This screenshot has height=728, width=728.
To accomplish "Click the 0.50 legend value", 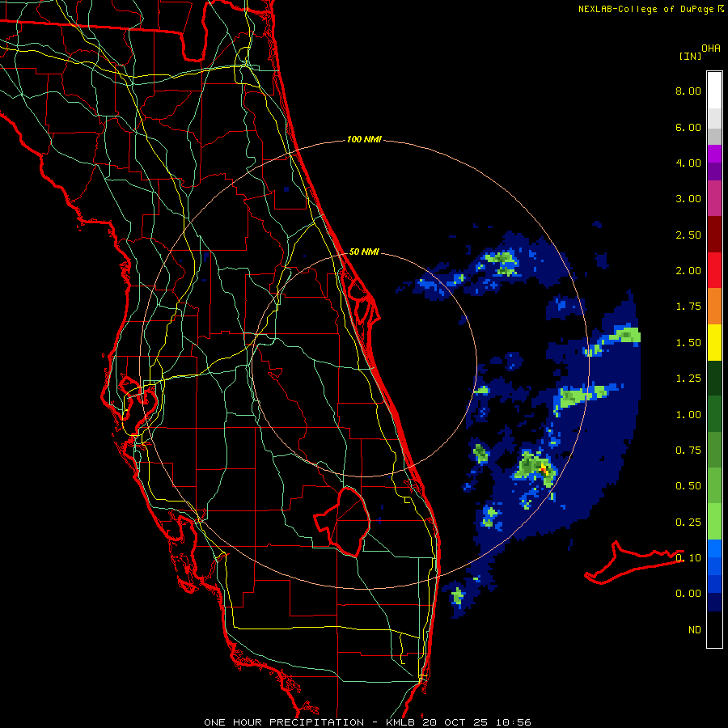I will tap(688, 486).
